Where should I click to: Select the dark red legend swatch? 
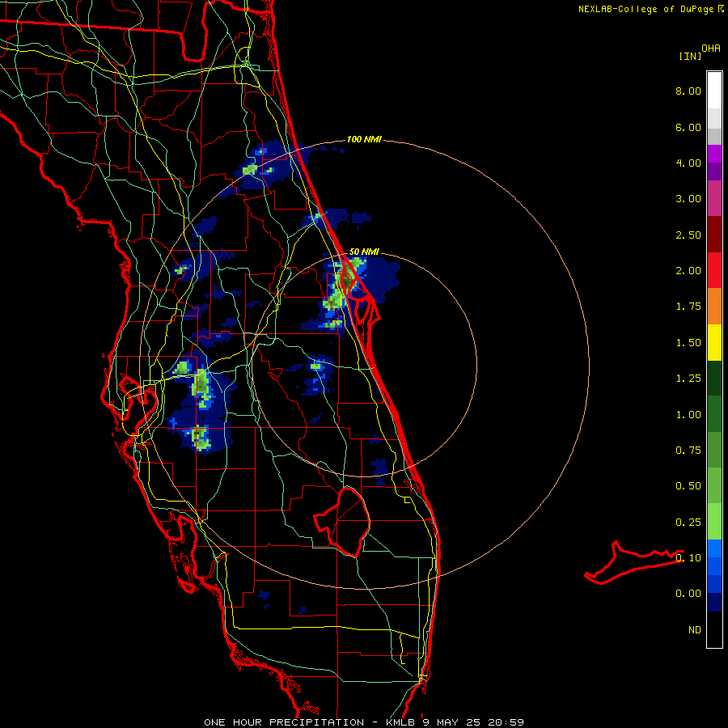[714, 235]
